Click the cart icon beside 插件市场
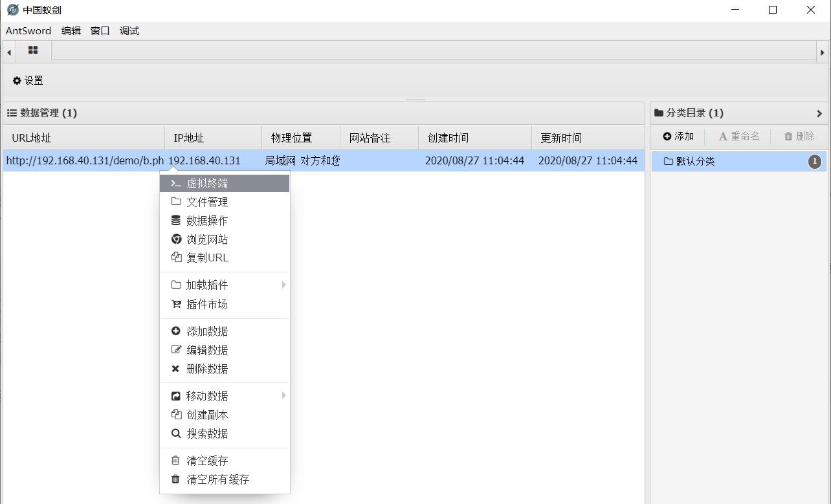 point(176,304)
